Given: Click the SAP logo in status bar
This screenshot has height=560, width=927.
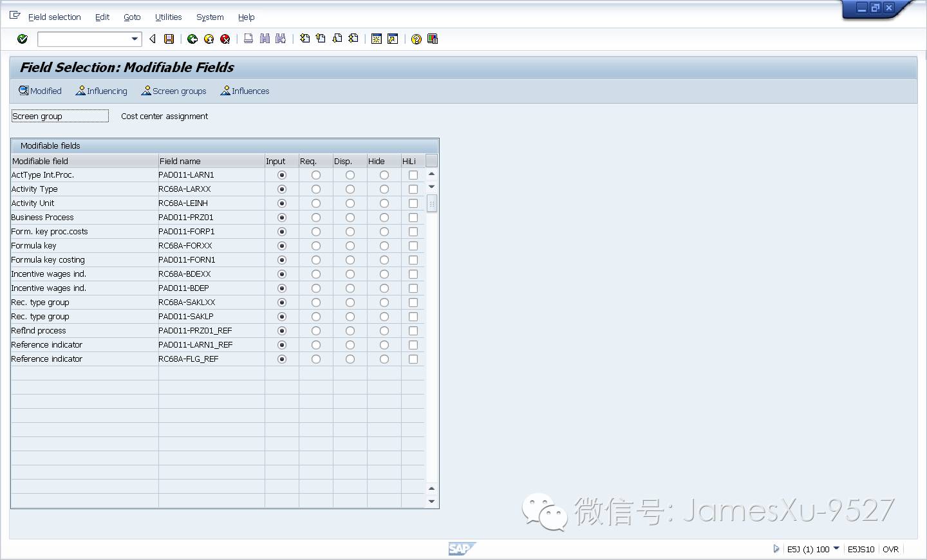Looking at the screenshot, I should [462, 549].
